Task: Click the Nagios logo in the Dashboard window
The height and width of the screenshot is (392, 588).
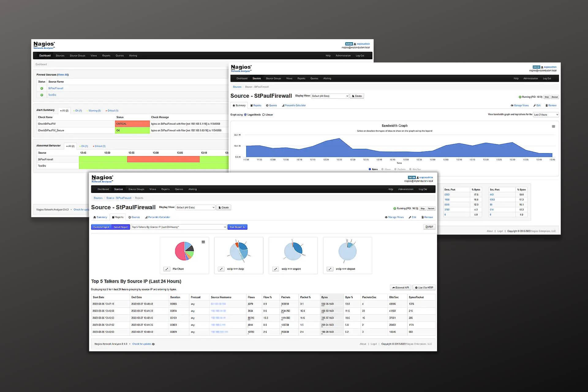Action: 44,45
